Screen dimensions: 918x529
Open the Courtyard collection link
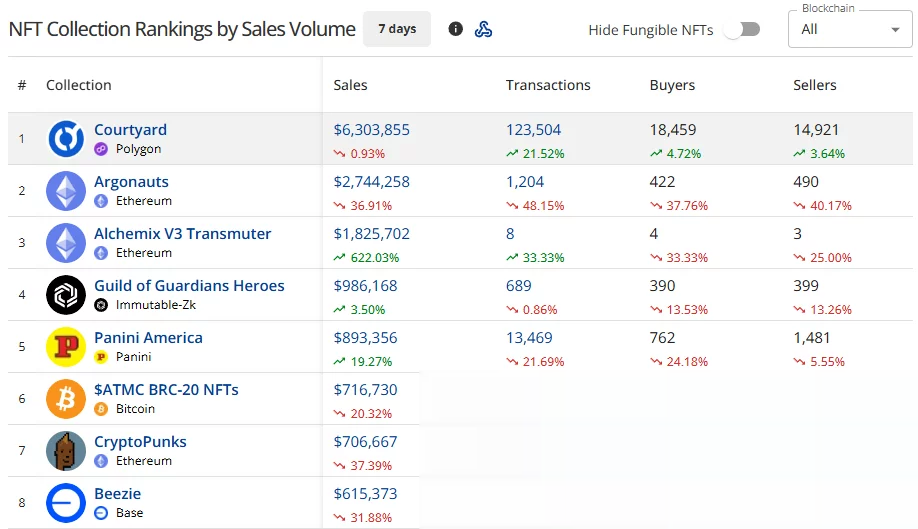click(131, 129)
